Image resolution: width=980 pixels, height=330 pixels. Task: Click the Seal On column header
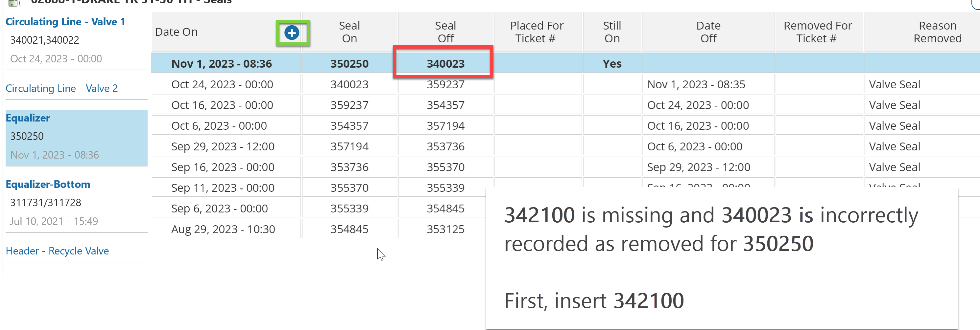[x=349, y=32]
